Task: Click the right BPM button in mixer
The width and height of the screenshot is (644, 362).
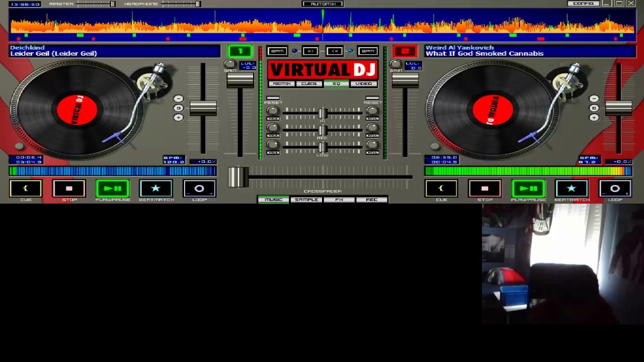Action: [368, 51]
